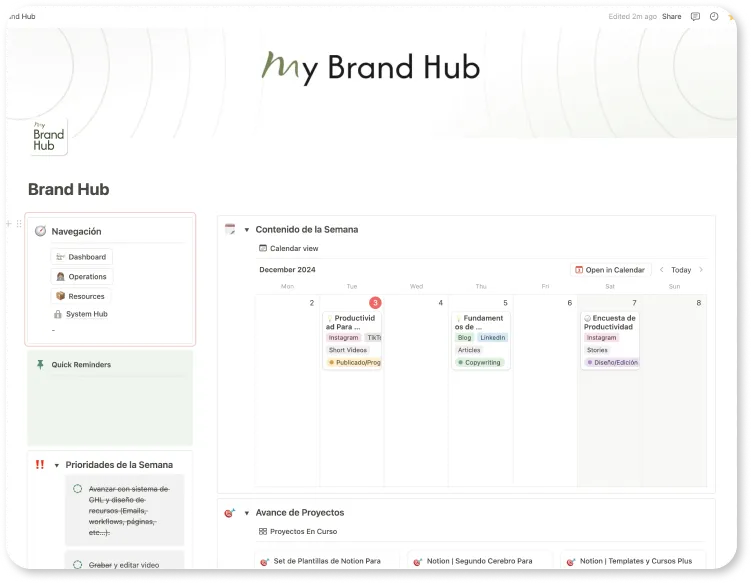Go to next calendar period arrow
751x583 pixels.
click(701, 270)
